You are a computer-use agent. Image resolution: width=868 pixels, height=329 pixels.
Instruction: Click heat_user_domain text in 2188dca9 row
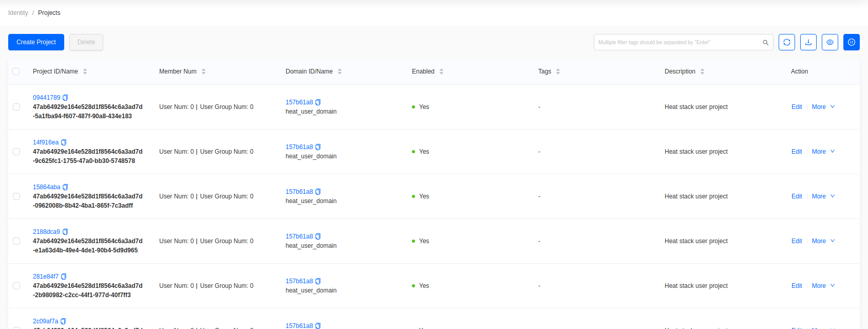311,246
